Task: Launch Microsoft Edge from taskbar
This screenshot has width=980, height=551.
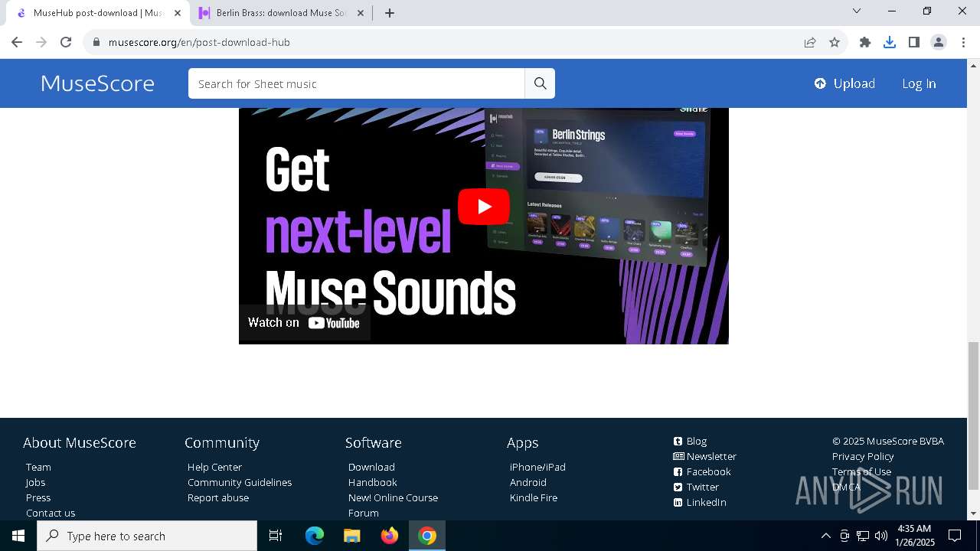Action: point(315,536)
